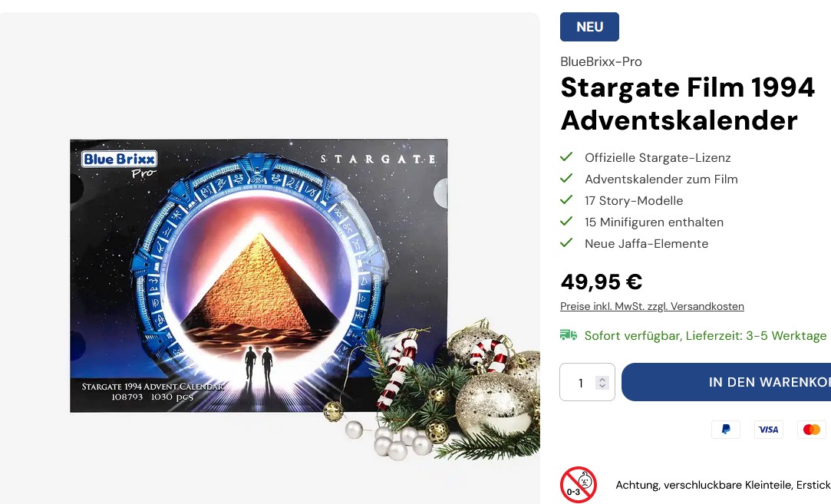Click the Sofort verfügbar delivery time text
Screen dimensions: 831x504
pos(705,335)
